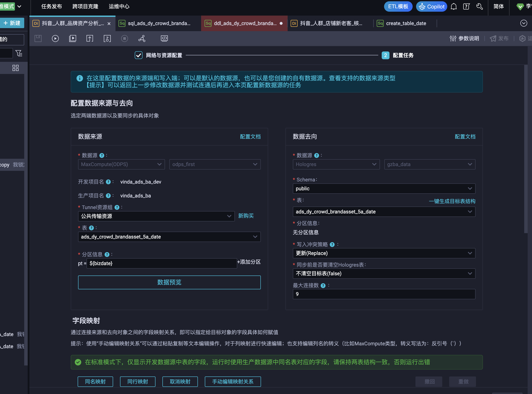The image size is (532, 394).
Task: Click +添加分区 link
Action: (x=249, y=262)
